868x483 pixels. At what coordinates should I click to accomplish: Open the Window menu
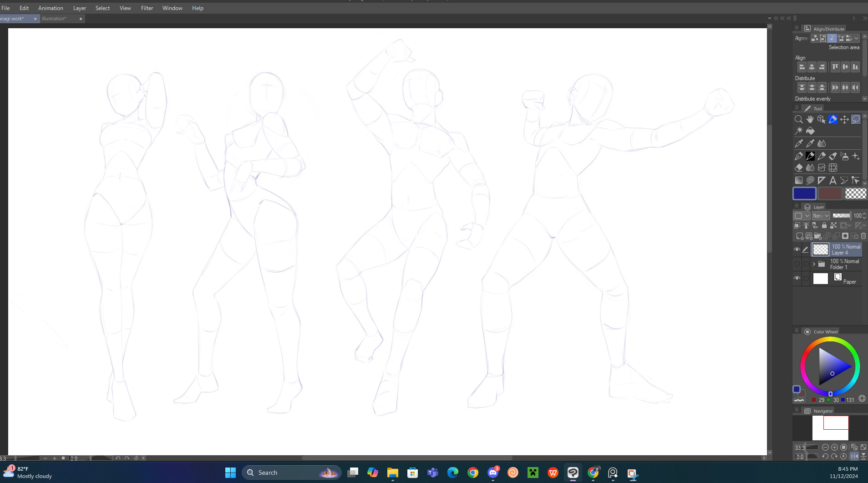point(173,8)
